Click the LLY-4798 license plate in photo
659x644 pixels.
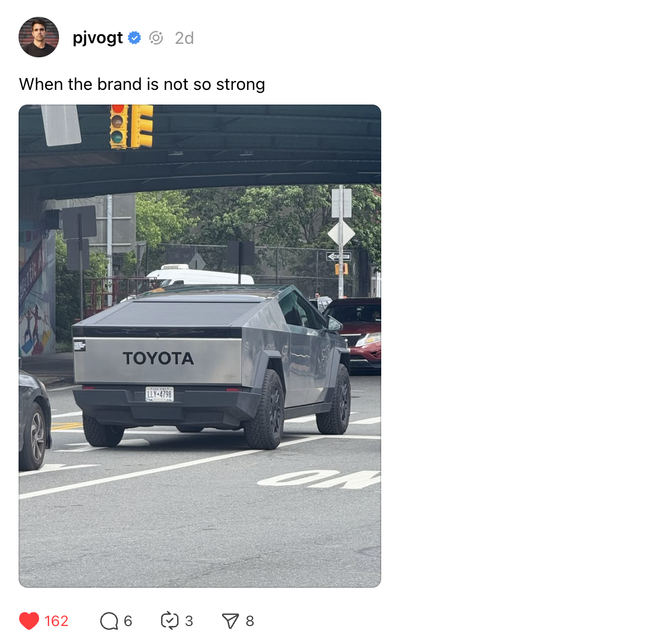coord(159,394)
